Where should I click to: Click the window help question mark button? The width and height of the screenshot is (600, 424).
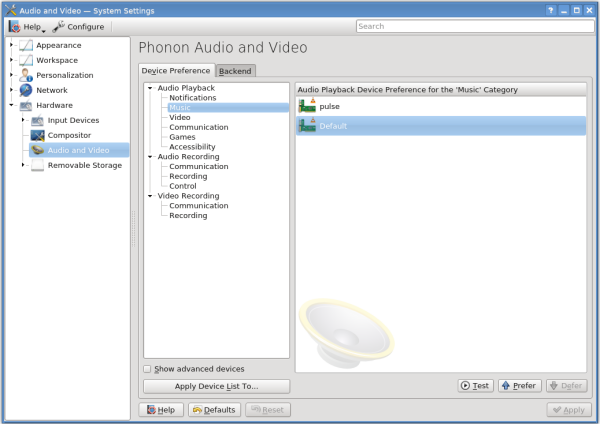(x=551, y=10)
